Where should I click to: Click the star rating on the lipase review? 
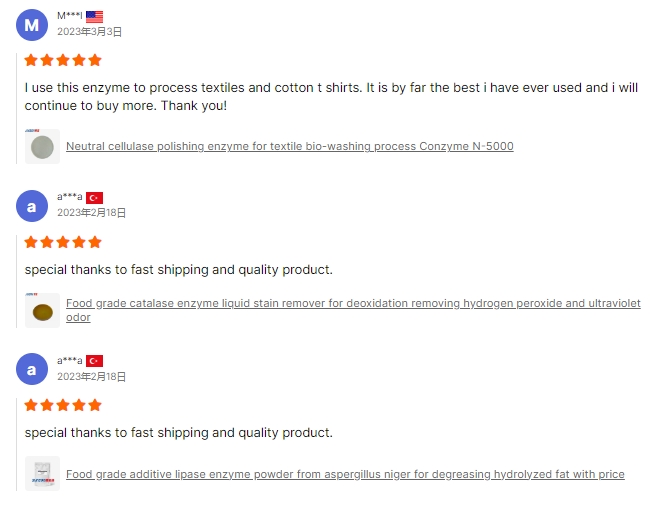[63, 405]
